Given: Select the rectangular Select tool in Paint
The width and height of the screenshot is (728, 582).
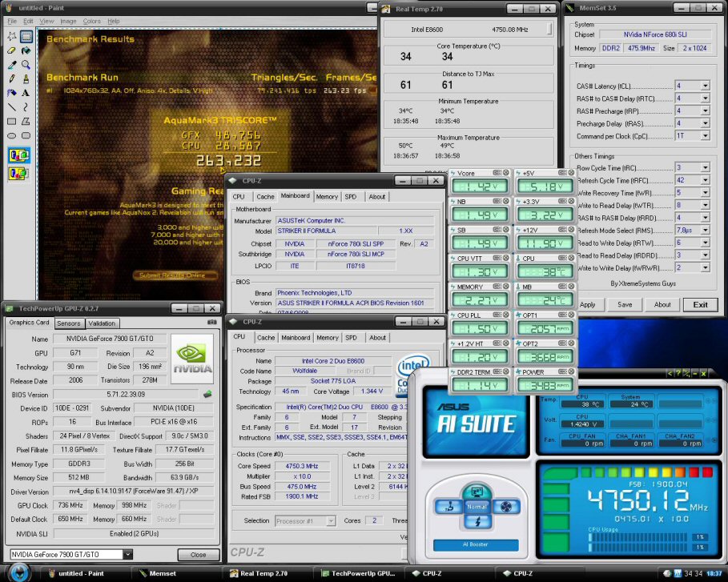Looking at the screenshot, I should click(26, 36).
